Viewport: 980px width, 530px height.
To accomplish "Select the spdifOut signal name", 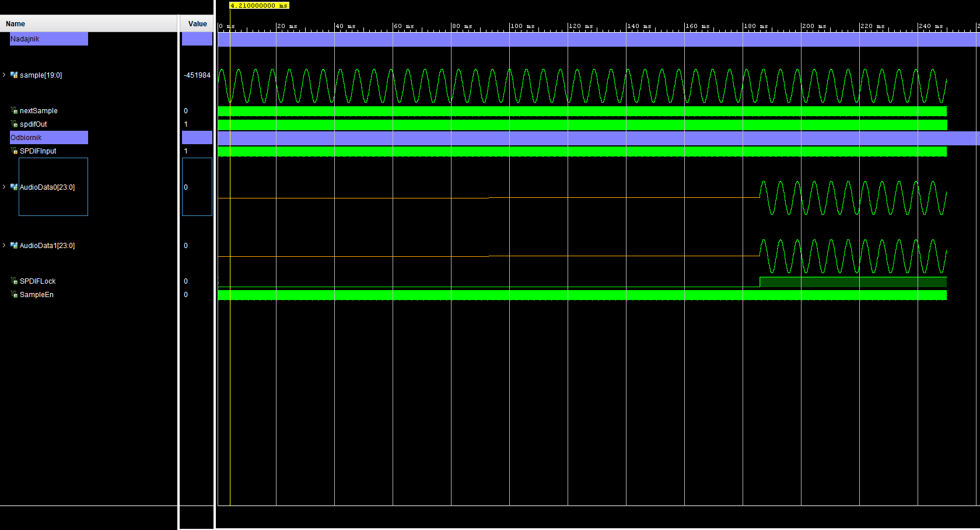I will tap(33, 124).
